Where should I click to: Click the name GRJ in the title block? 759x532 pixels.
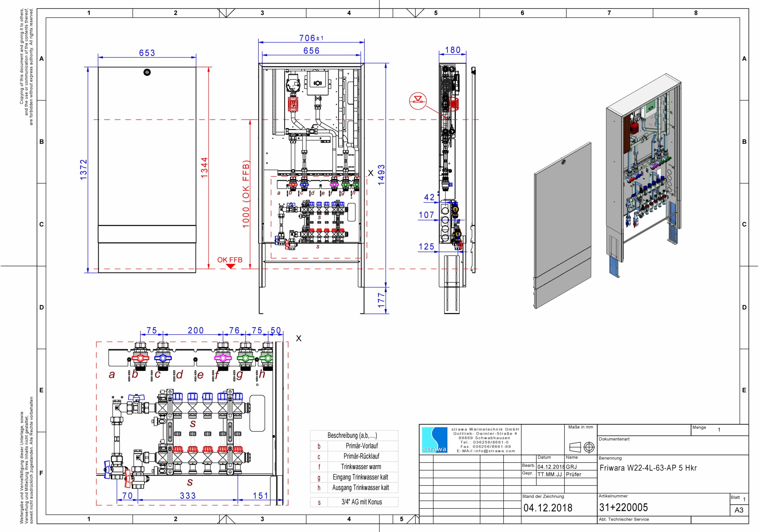pyautogui.click(x=571, y=467)
